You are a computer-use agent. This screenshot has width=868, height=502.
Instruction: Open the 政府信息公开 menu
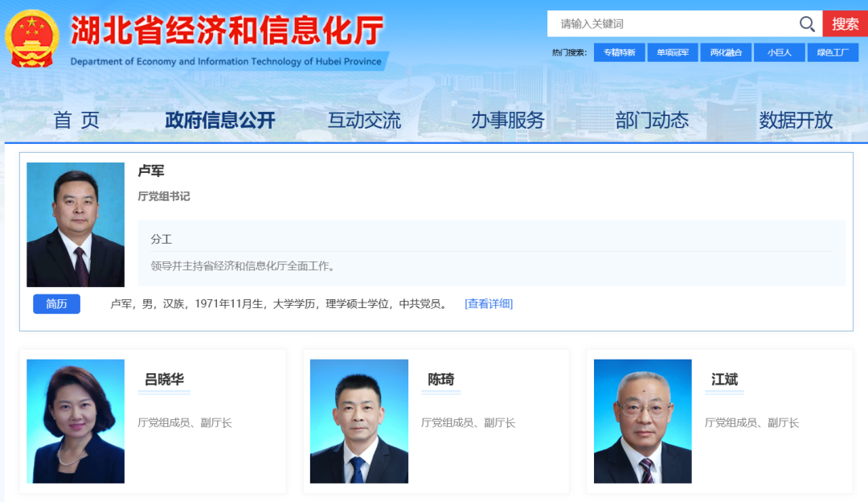[x=220, y=121]
